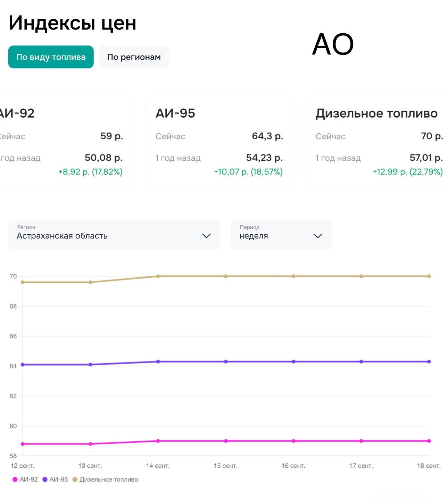Click the pink АИ-92 legend dot
Image resolution: width=448 pixels, height=499 pixels.
pos(15,480)
